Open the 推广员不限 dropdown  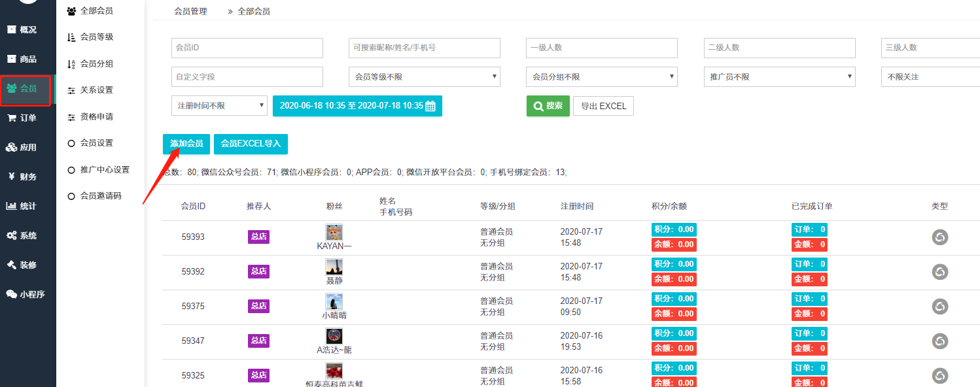[779, 77]
